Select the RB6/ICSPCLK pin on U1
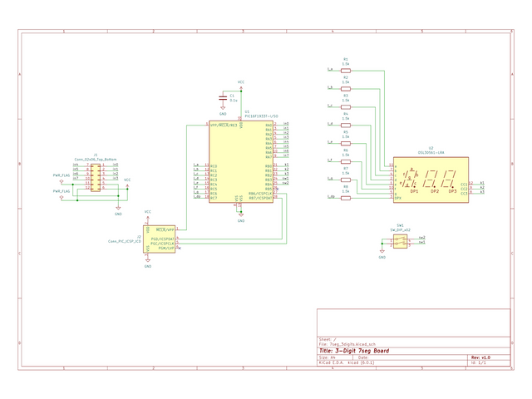Screen dimensions: 532x399 coord(264,194)
